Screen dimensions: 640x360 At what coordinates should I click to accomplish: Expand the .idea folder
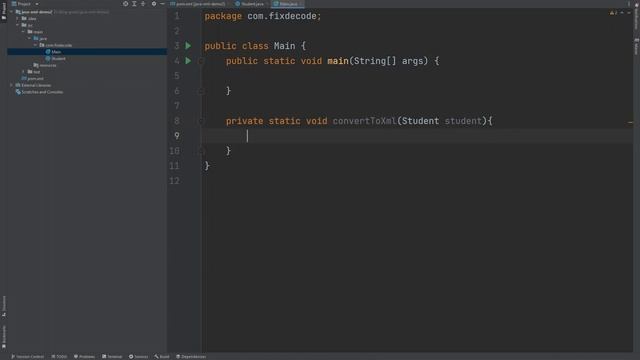click(x=18, y=18)
